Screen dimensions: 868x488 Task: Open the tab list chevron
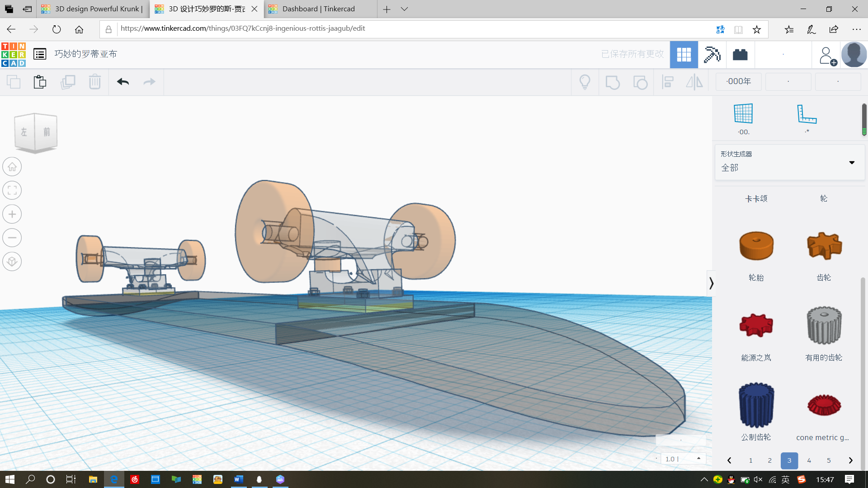[x=405, y=9]
